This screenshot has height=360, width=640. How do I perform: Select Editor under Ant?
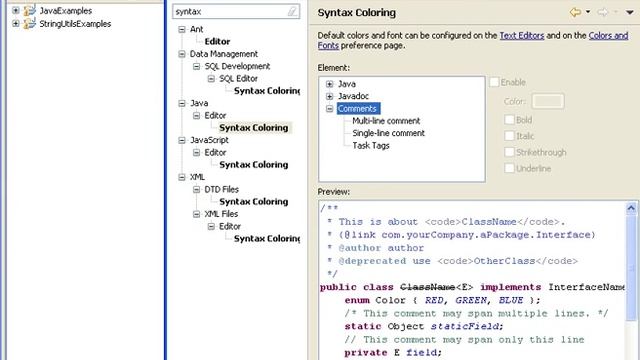click(217, 42)
